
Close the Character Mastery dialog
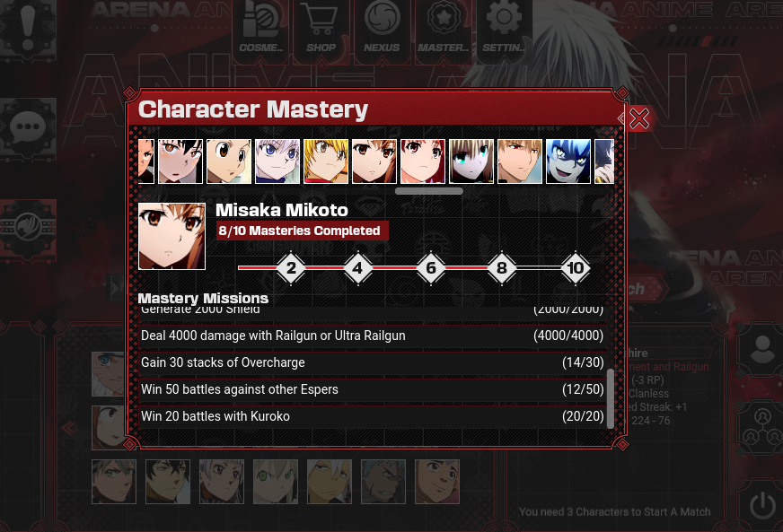tap(638, 118)
